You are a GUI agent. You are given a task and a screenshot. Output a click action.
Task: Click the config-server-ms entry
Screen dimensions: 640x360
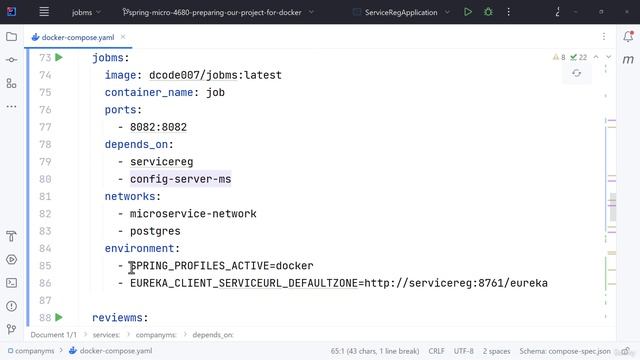tap(180, 179)
